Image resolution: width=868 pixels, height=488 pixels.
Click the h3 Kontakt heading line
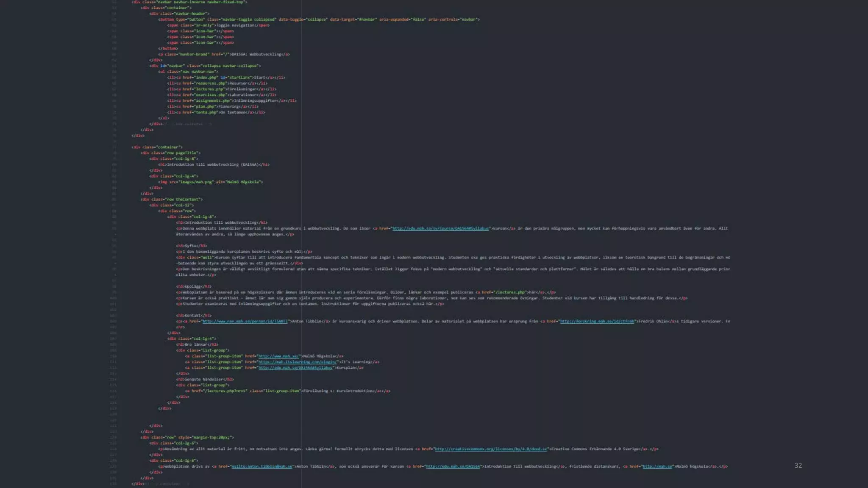193,315
